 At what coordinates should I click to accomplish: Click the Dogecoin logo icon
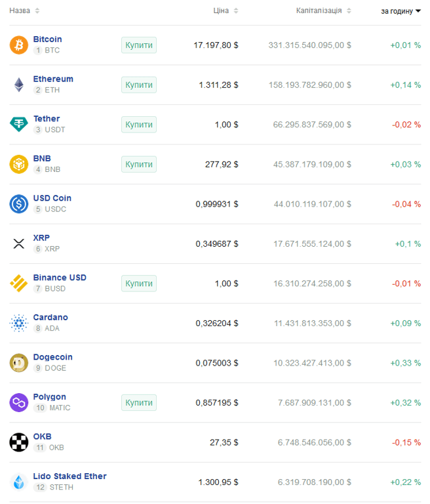coord(18,362)
